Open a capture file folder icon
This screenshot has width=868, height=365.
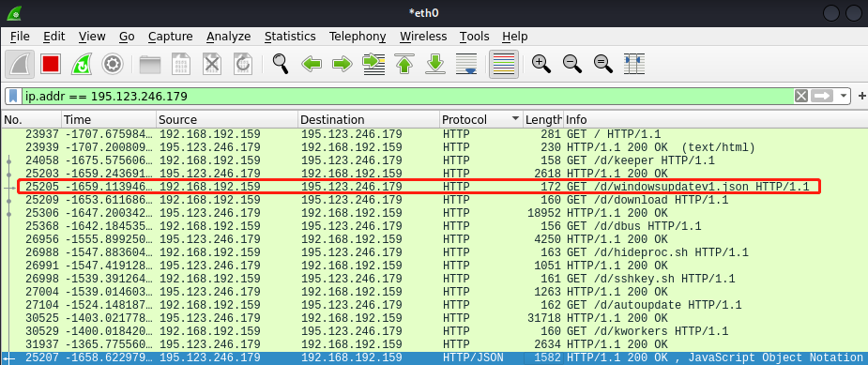coord(150,64)
